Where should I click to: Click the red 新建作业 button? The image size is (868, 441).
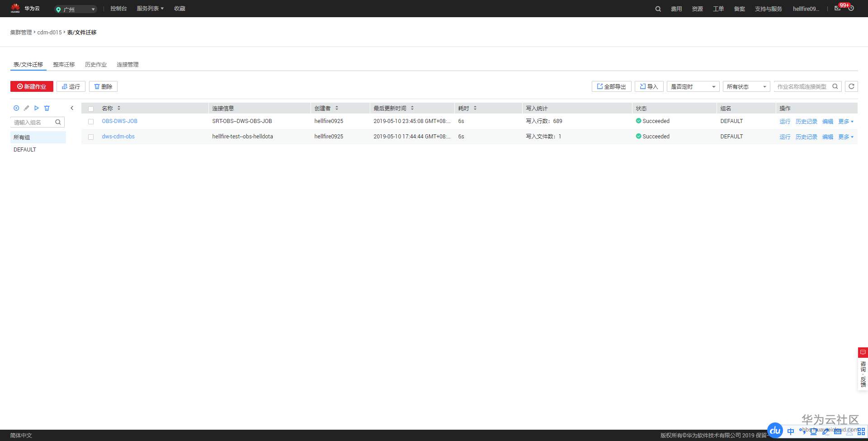32,86
